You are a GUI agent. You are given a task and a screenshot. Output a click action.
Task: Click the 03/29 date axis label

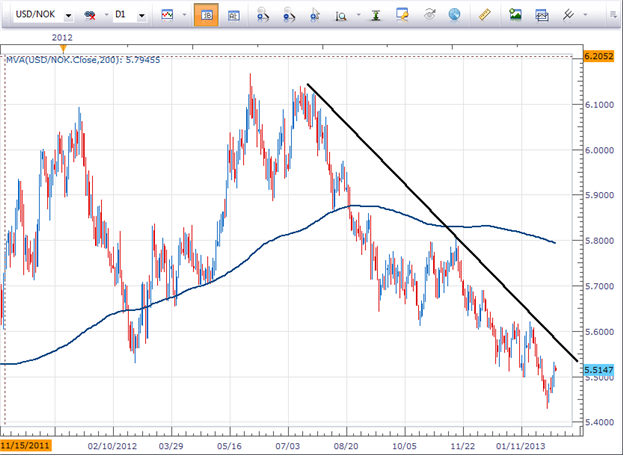(171, 446)
